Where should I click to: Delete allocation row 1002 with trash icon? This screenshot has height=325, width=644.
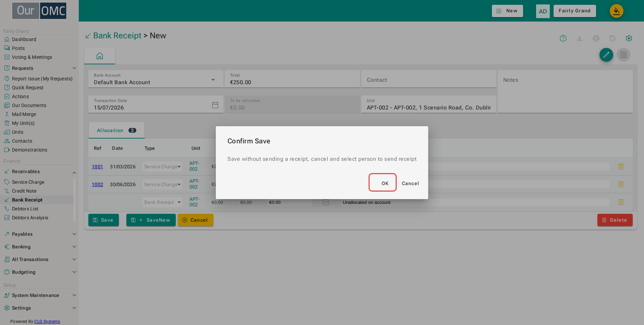pyautogui.click(x=621, y=184)
